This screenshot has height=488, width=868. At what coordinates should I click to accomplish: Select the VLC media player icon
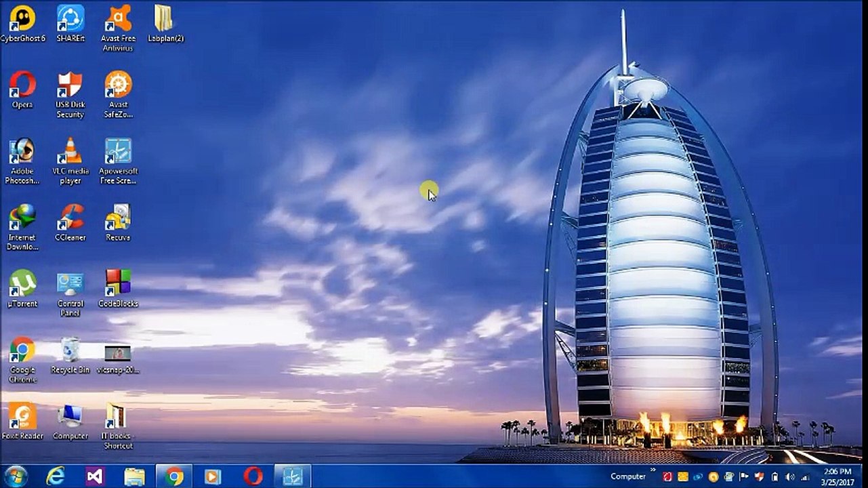pos(70,161)
